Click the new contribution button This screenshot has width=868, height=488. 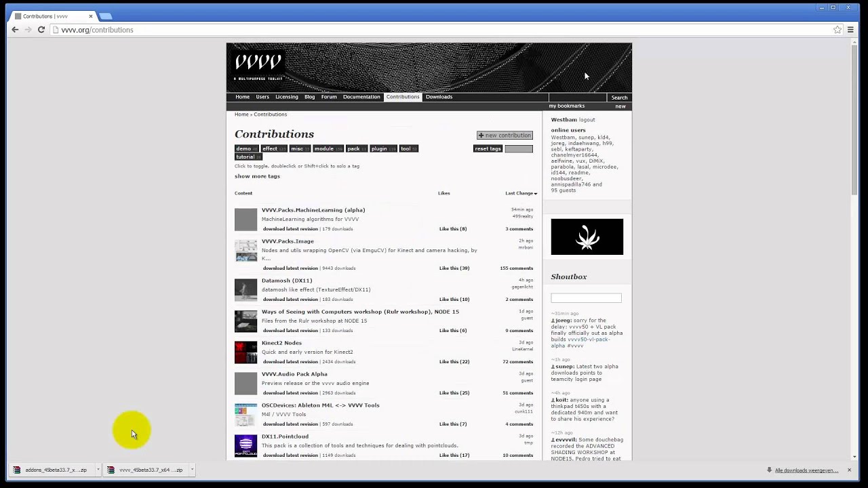(505, 136)
